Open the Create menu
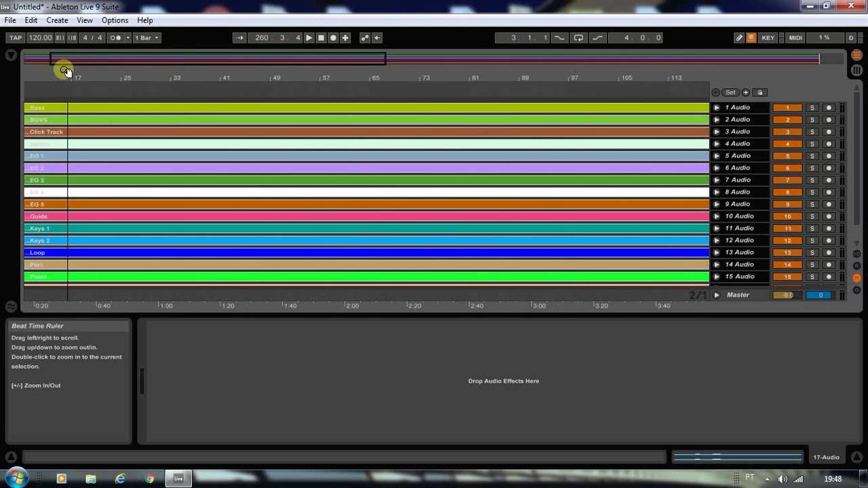 pyautogui.click(x=57, y=20)
